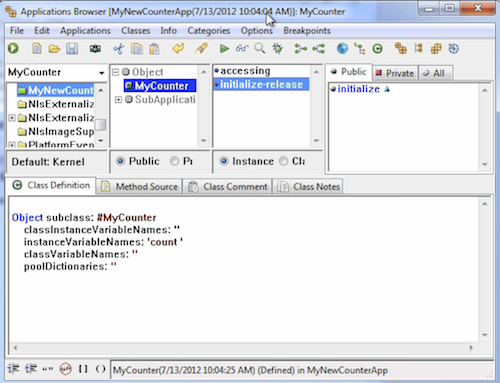Click the green play execute icon
Viewport: 500px width, 383px height.
coord(224,49)
